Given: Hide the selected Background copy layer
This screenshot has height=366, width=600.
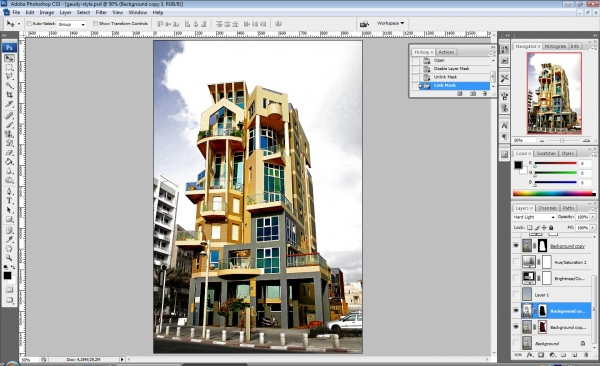Looking at the screenshot, I should tap(516, 311).
